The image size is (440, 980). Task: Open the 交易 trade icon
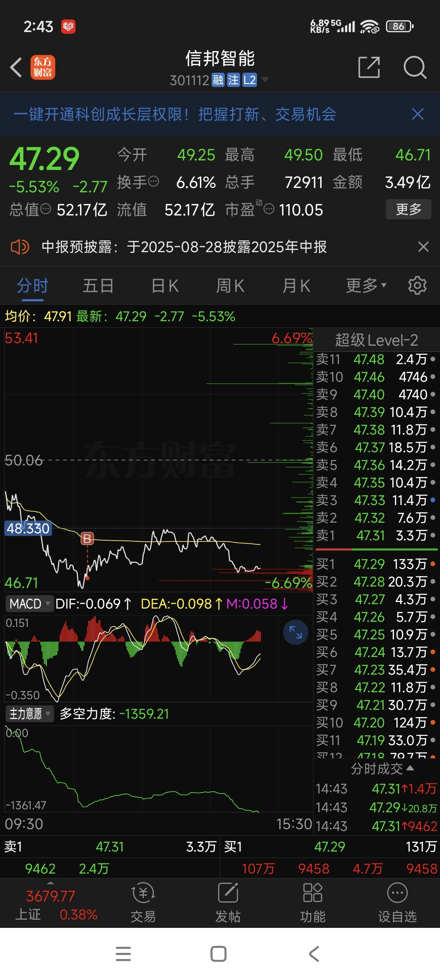143,903
